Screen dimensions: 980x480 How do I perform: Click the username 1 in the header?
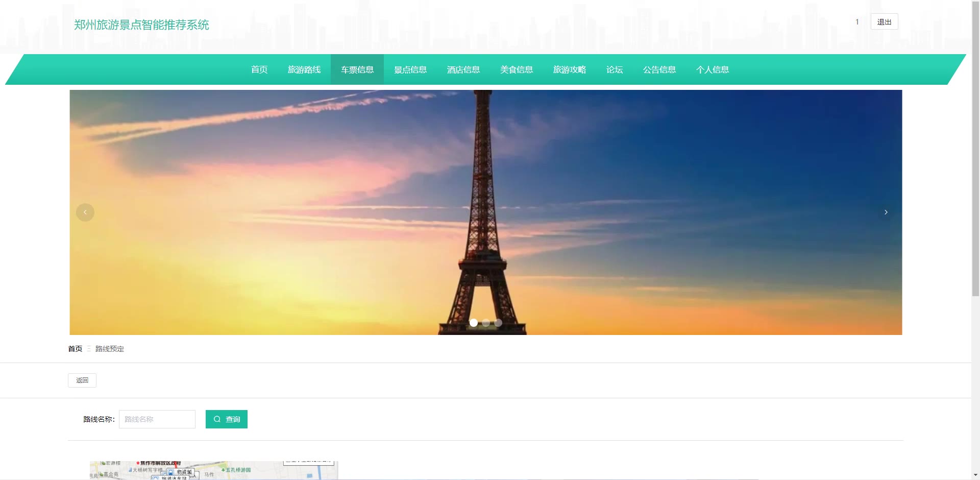tap(857, 21)
